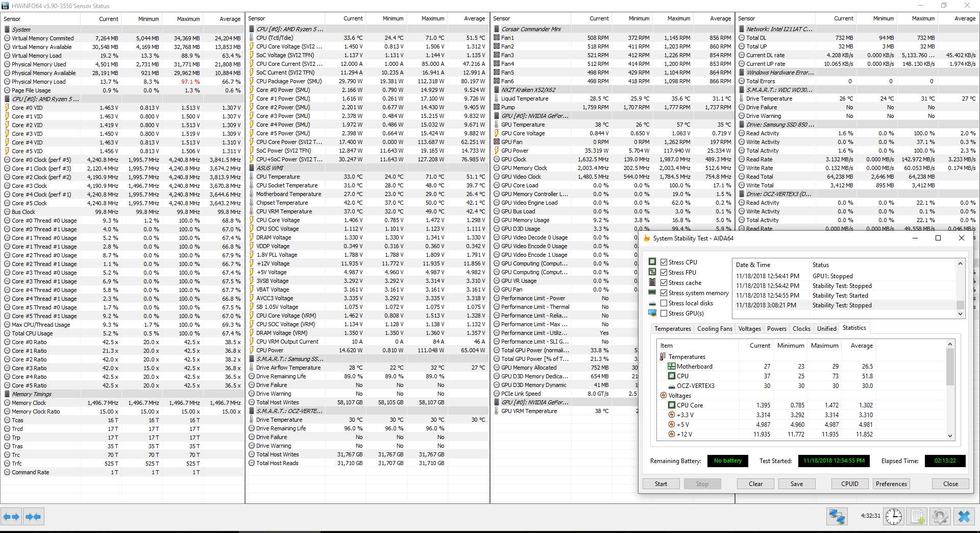Click the RAM stick icon beside Stress system memory
This screenshot has width=980, height=533.
point(652,293)
